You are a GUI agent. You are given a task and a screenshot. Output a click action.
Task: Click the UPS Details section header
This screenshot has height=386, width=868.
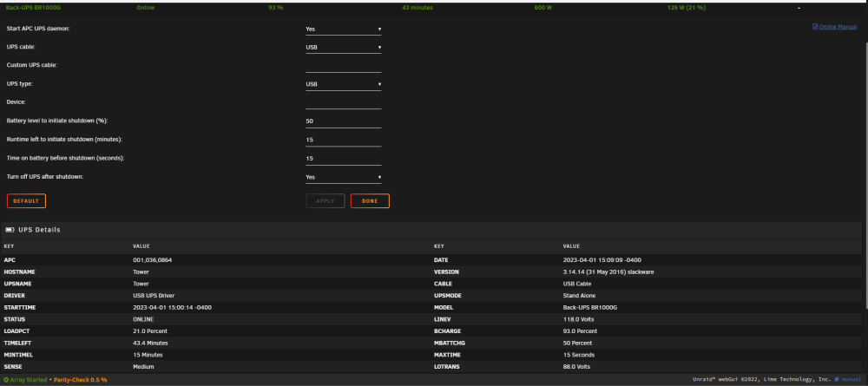tap(431, 230)
